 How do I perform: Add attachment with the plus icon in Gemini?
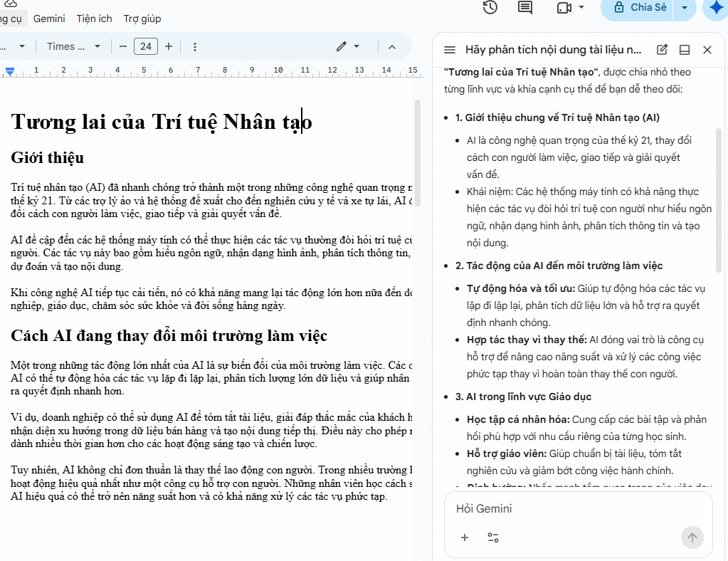click(x=464, y=538)
